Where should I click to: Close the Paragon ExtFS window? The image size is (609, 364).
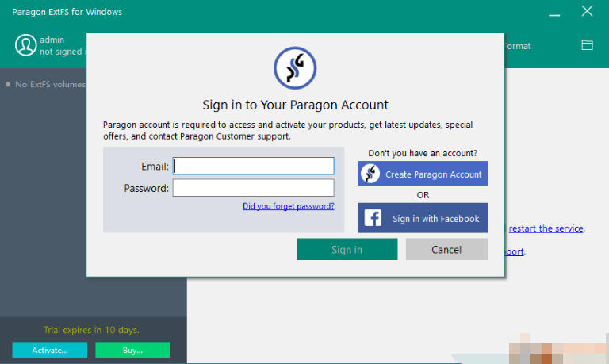[587, 11]
